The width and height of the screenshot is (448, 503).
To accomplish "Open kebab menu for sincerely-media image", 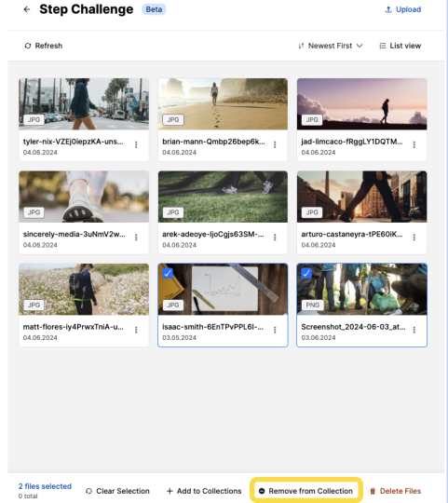I will point(136,238).
